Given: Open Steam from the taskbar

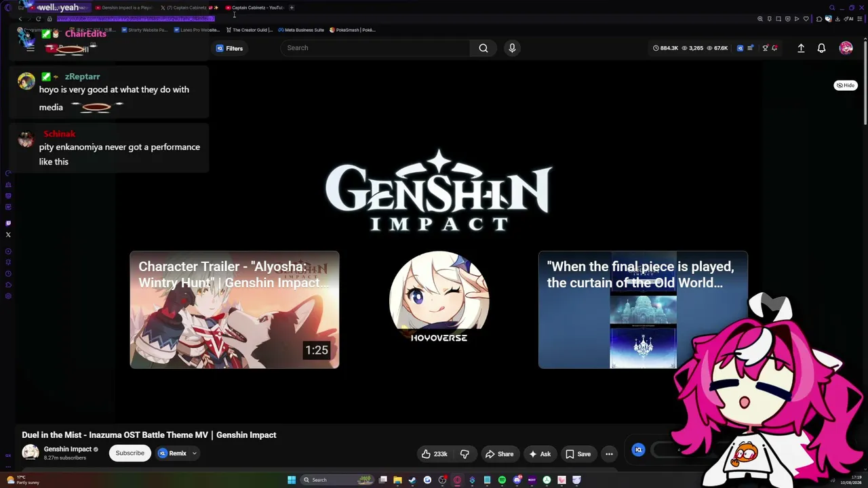Looking at the screenshot, I should pos(412,480).
